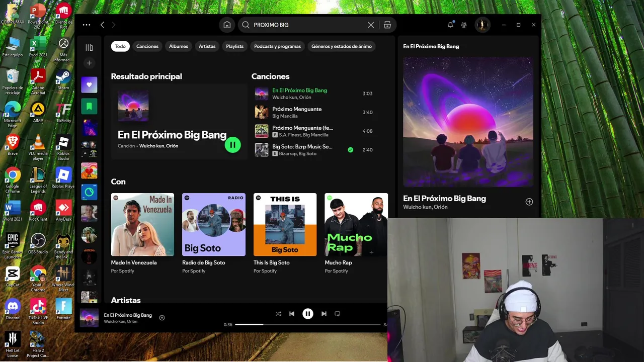Viewport: 644px width, 362px height.
Task: Seek on the playback progress bar
Action: coord(308,325)
